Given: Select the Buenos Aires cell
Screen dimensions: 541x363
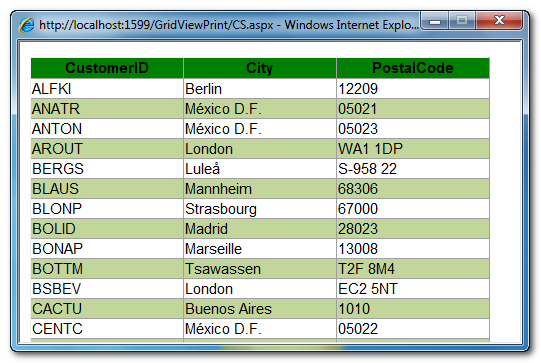Looking at the screenshot, I should pos(260,309).
